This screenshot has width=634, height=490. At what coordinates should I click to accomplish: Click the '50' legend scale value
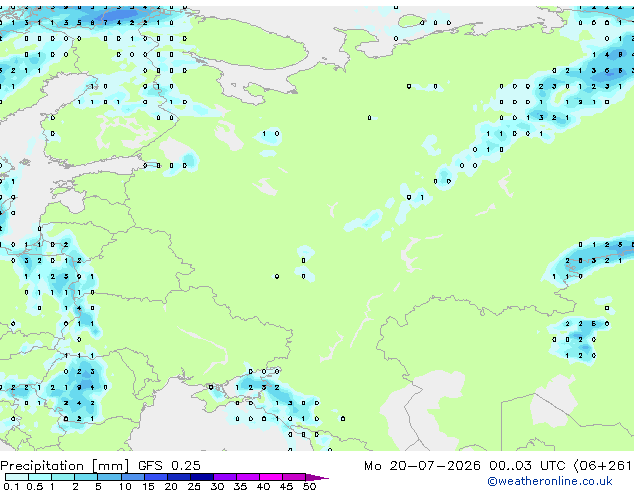(309, 486)
